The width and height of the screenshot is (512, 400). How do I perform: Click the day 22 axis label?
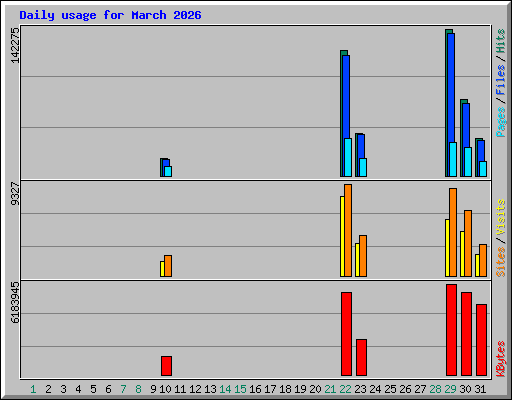point(345,389)
